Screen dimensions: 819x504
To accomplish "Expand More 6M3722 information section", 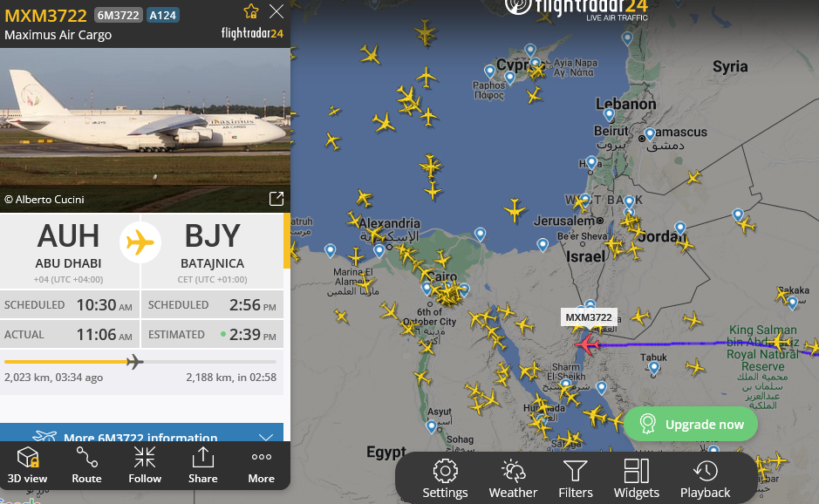I will [141, 432].
